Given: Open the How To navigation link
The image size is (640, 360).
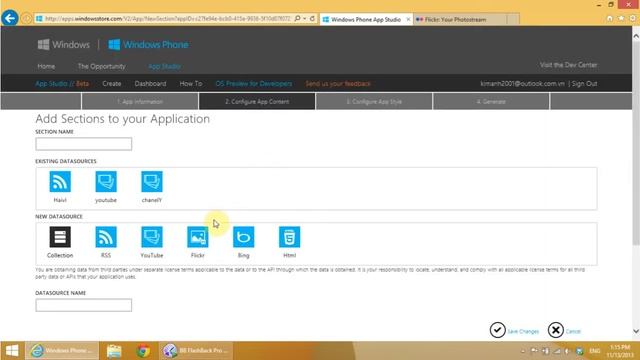Looking at the screenshot, I should (x=191, y=83).
